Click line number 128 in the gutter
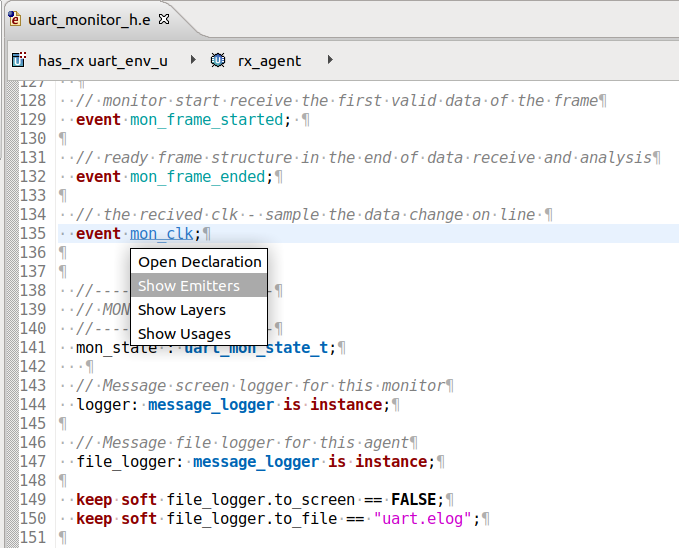The width and height of the screenshot is (679, 548). [x=33, y=101]
